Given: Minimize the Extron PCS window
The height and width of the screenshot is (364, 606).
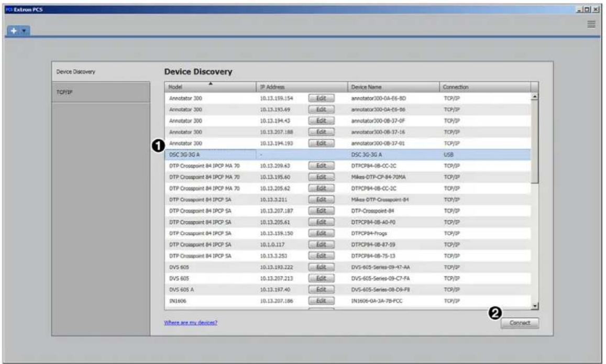Looking at the screenshot, I should (580, 9).
